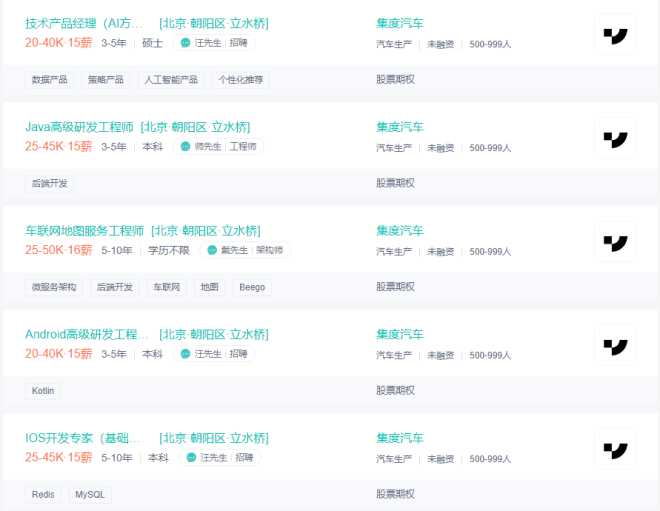The height and width of the screenshot is (511, 660).
Task: Select the Redis tag
Action: tap(43, 495)
